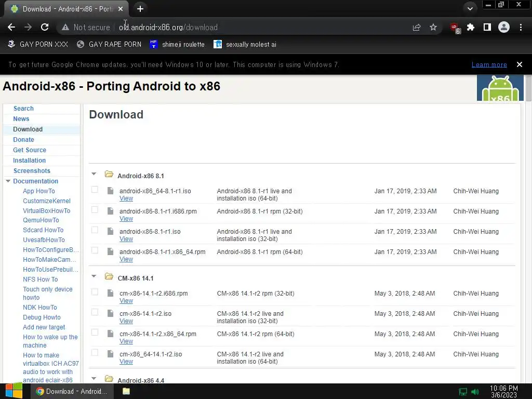
Task: Open the tab search chevron
Action: point(470,9)
